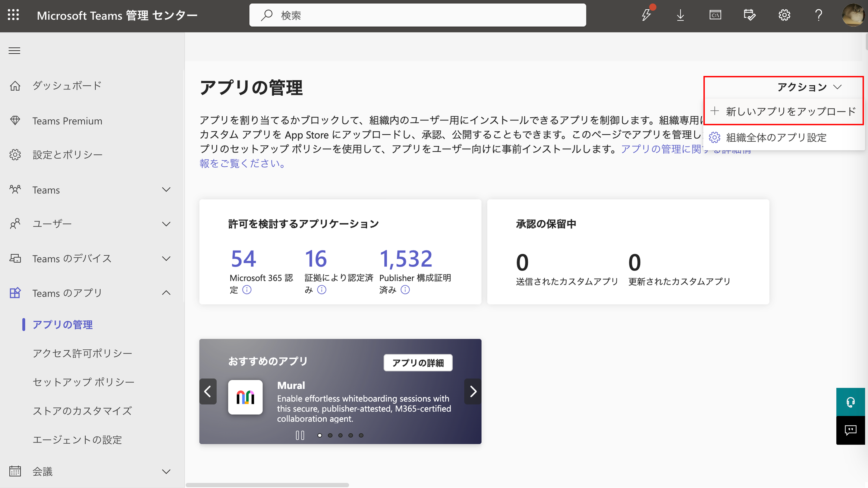Click the Mural app title
The image size is (868, 488).
pyautogui.click(x=291, y=386)
